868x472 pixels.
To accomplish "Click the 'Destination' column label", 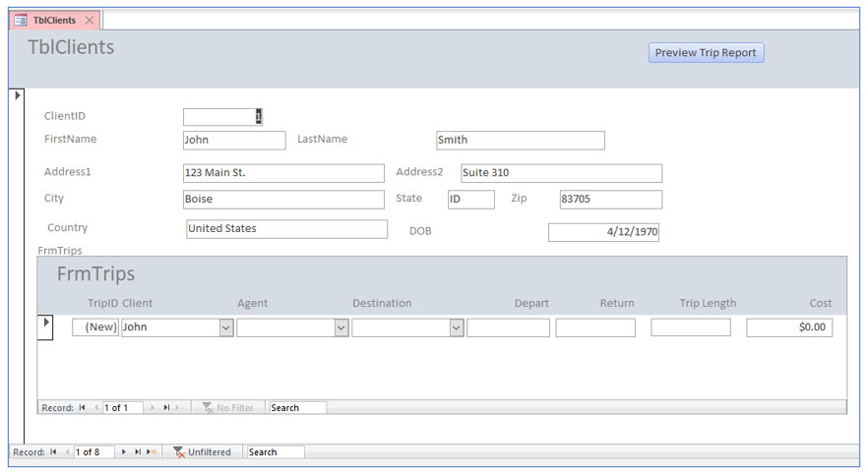I will point(382,303).
